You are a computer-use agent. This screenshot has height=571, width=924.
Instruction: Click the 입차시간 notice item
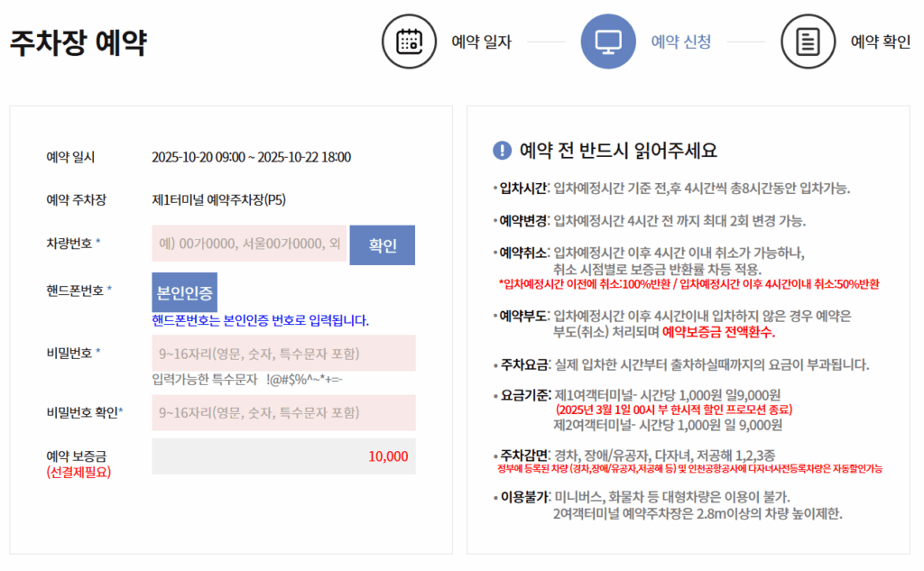point(671,189)
